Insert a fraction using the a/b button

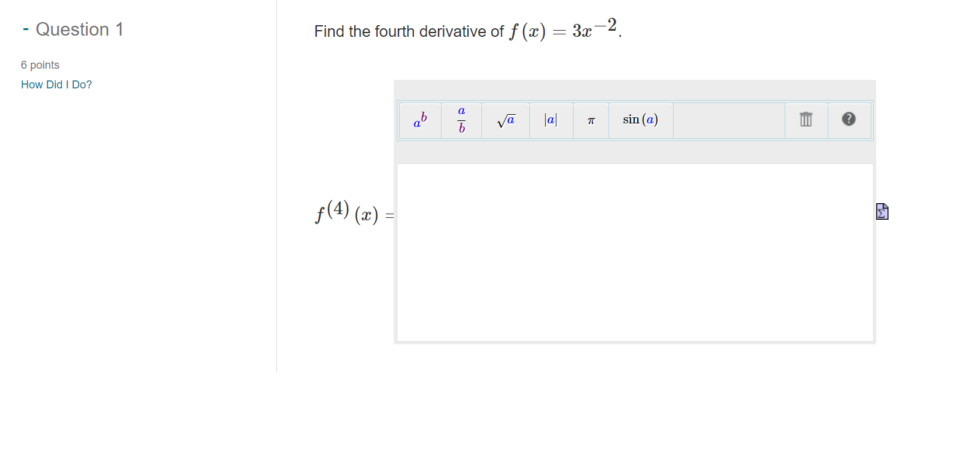coord(461,120)
